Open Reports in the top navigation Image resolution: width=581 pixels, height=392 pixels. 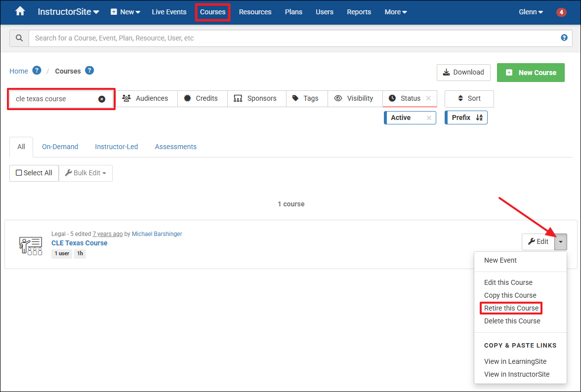(x=359, y=12)
